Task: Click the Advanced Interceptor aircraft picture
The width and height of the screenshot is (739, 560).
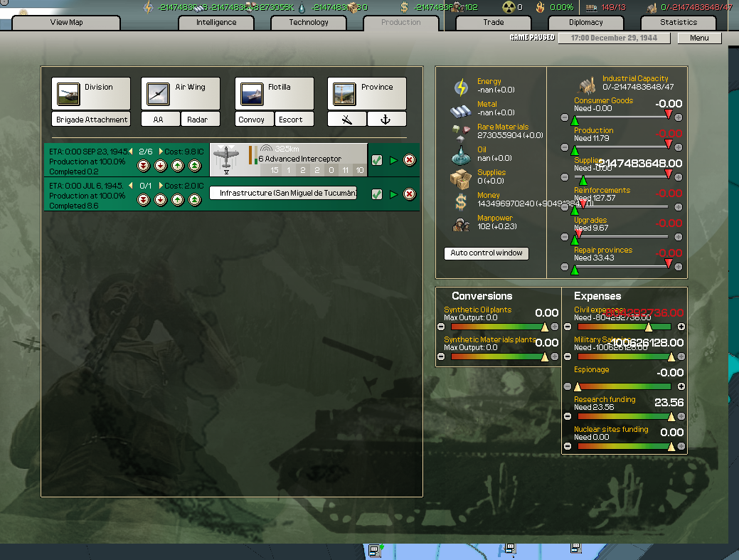Action: [x=226, y=159]
